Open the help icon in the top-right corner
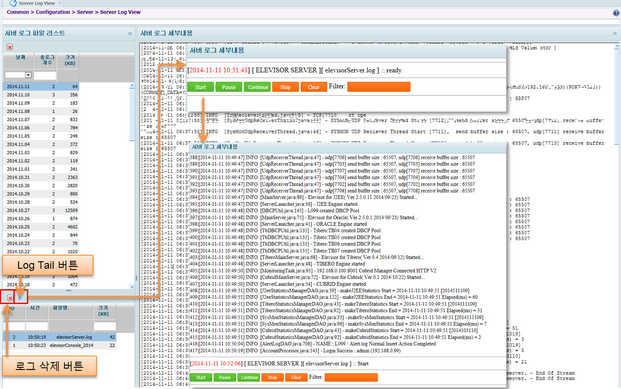Screen dimensions: 621x389 pos(616,13)
